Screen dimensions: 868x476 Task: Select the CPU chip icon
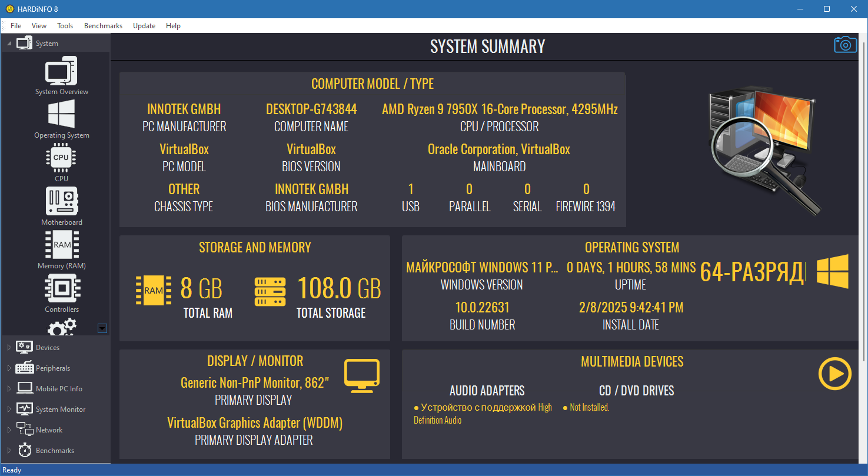point(61,157)
